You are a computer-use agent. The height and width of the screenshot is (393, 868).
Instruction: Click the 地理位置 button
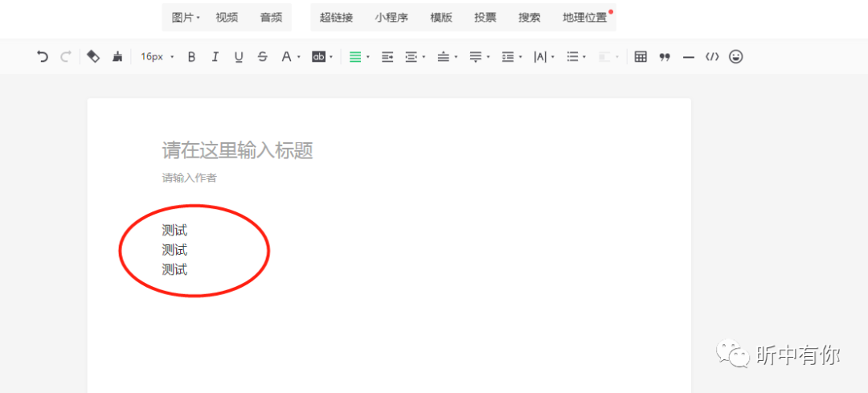(x=584, y=18)
